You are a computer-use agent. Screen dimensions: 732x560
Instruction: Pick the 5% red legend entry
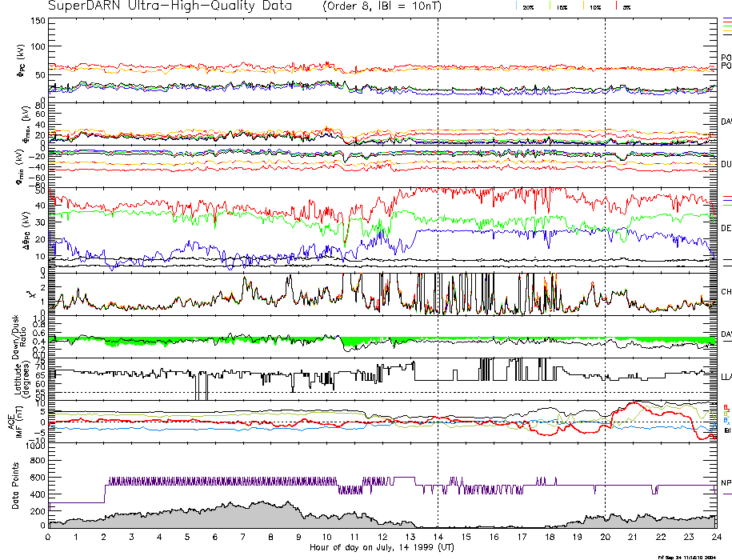click(x=625, y=6)
